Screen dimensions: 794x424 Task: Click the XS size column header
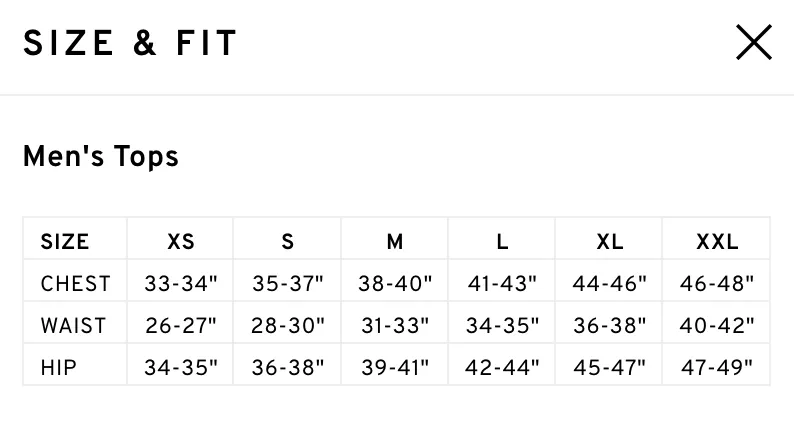[181, 242]
